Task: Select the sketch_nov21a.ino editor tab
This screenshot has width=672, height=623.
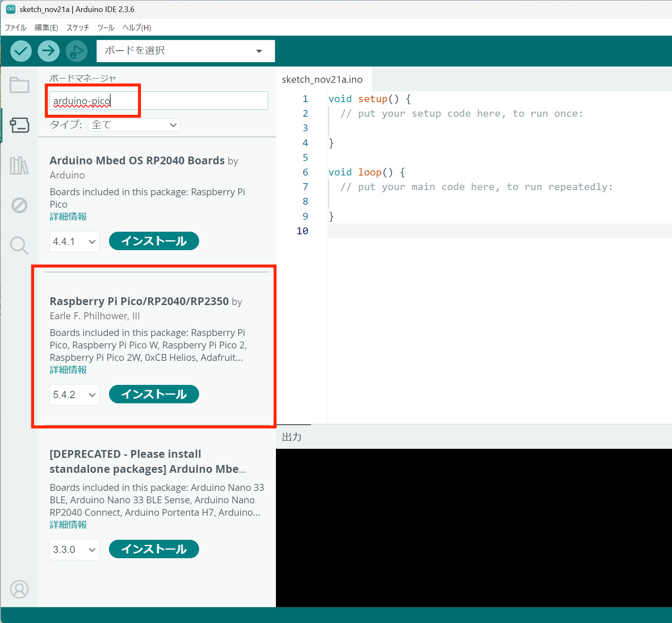Action: [x=322, y=79]
